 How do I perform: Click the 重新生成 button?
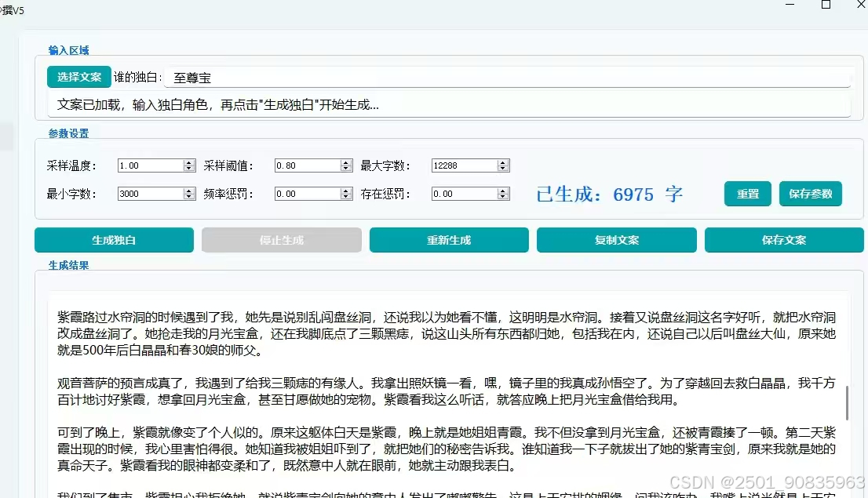pos(449,240)
